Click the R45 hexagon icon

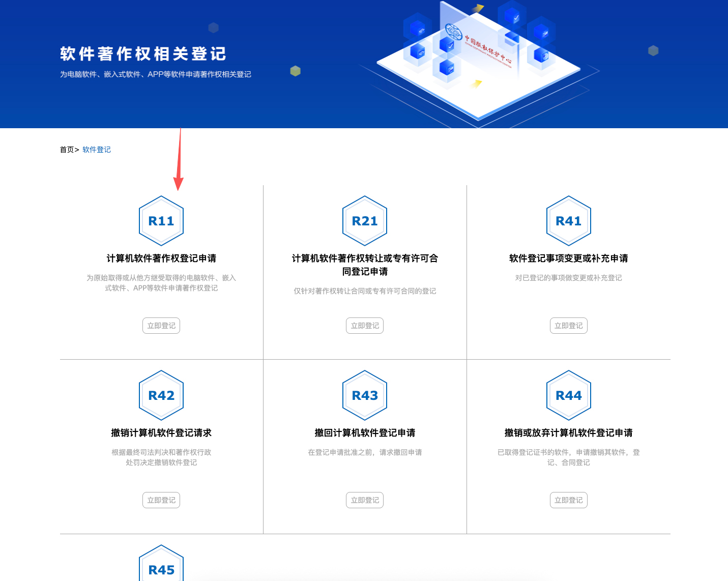pyautogui.click(x=161, y=566)
